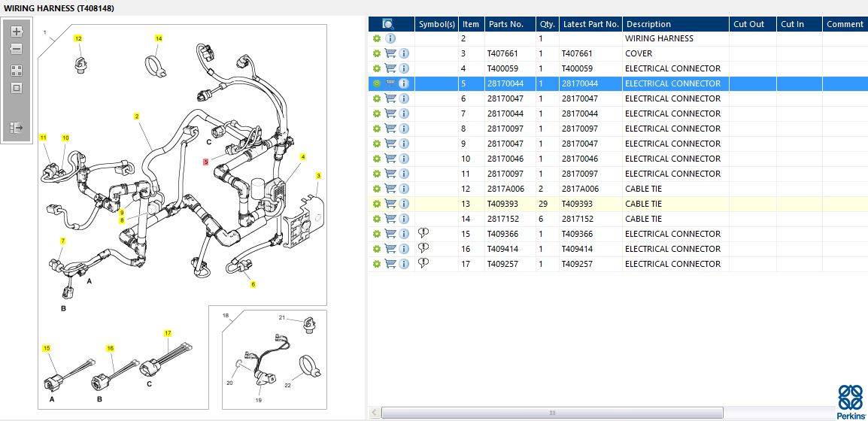Image resolution: width=868 pixels, height=421 pixels.
Task: Click the symbol icon for item 15
Action: point(423,234)
